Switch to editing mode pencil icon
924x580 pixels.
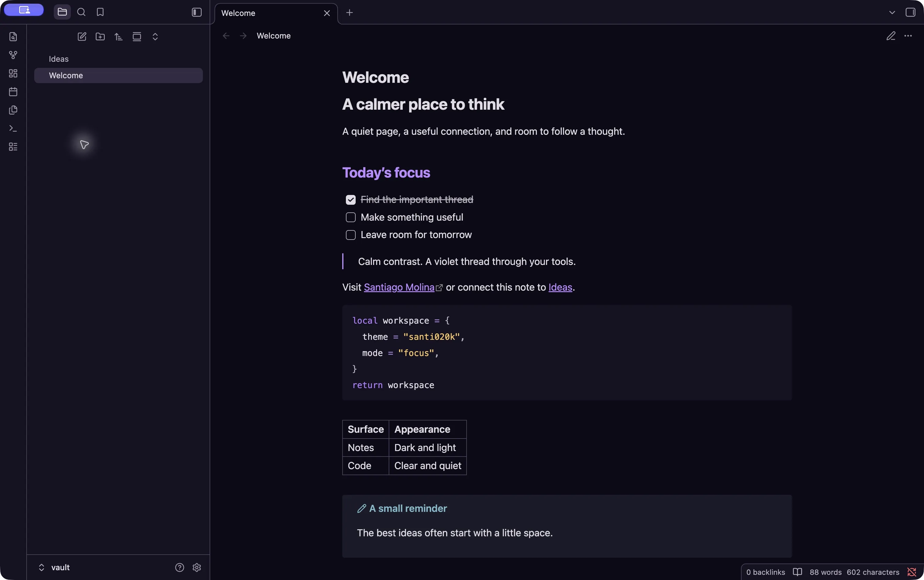(891, 36)
